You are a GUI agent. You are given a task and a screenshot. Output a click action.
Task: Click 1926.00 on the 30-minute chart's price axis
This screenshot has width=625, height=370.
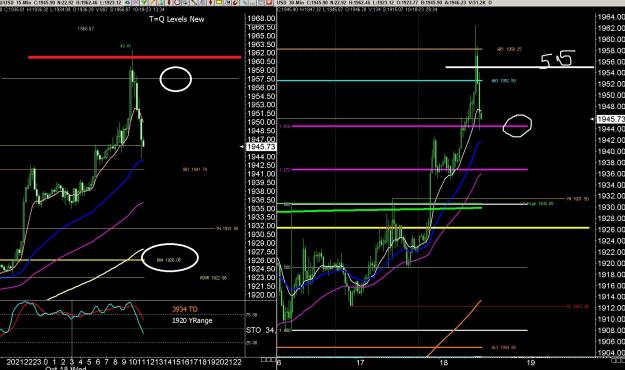click(x=611, y=230)
